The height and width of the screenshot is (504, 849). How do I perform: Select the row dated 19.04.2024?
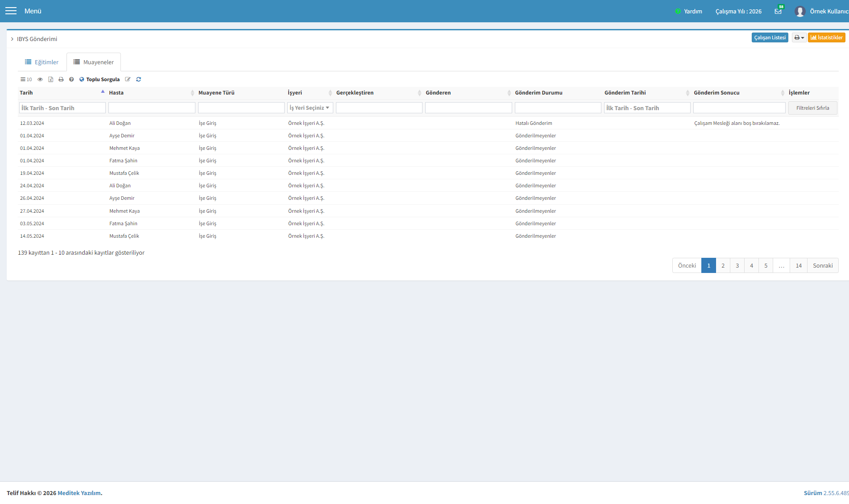[x=428, y=173]
